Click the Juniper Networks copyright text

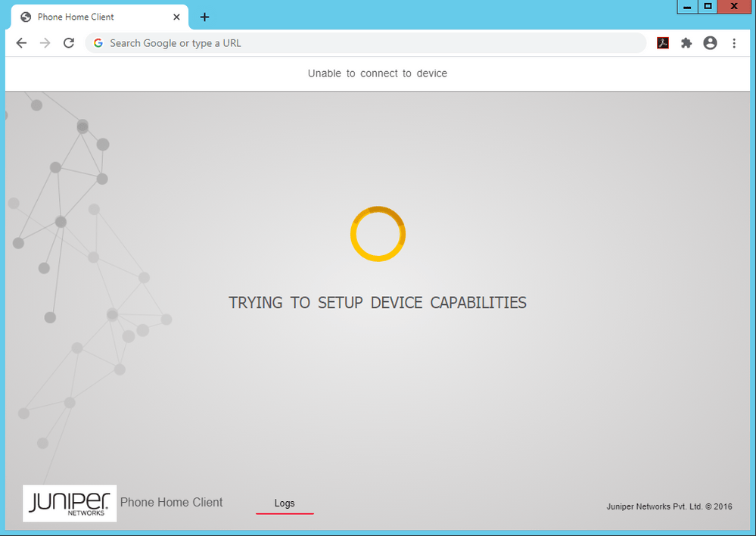pyautogui.click(x=669, y=506)
